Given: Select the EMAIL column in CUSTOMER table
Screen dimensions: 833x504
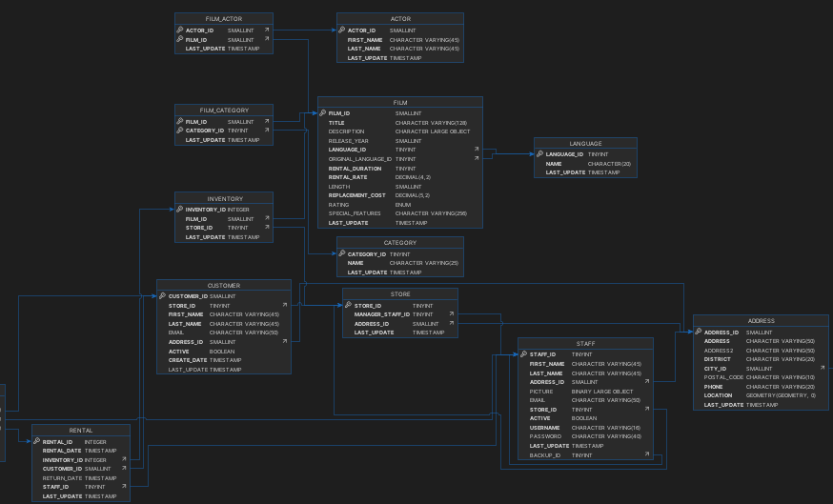Looking at the screenshot, I should click(x=179, y=333).
